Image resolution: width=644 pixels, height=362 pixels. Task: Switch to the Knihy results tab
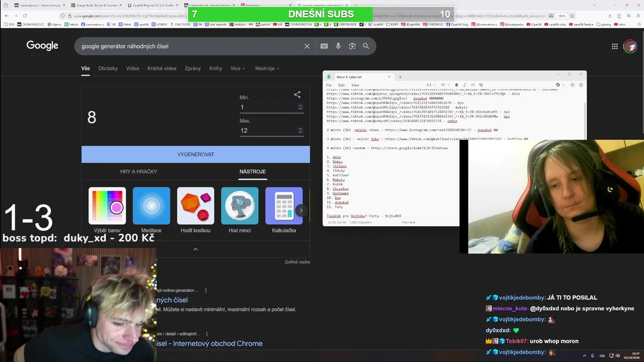click(216, 68)
